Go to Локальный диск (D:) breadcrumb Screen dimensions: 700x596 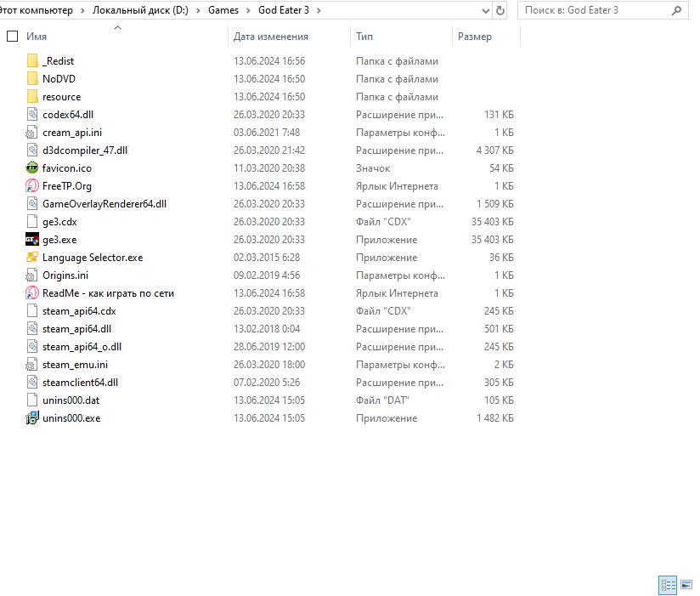[140, 10]
